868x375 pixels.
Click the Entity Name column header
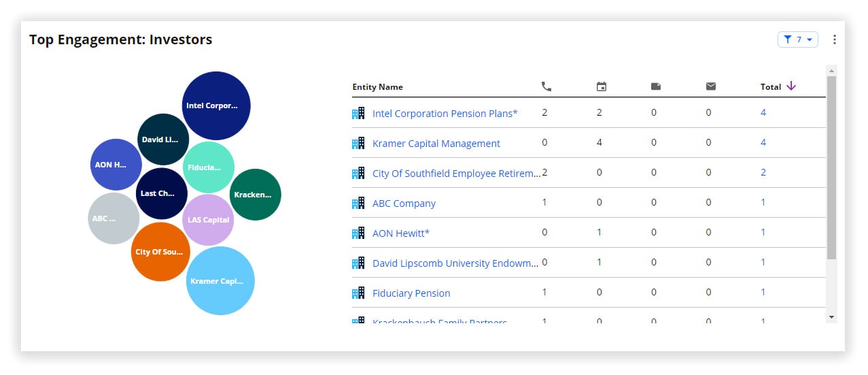(x=377, y=87)
